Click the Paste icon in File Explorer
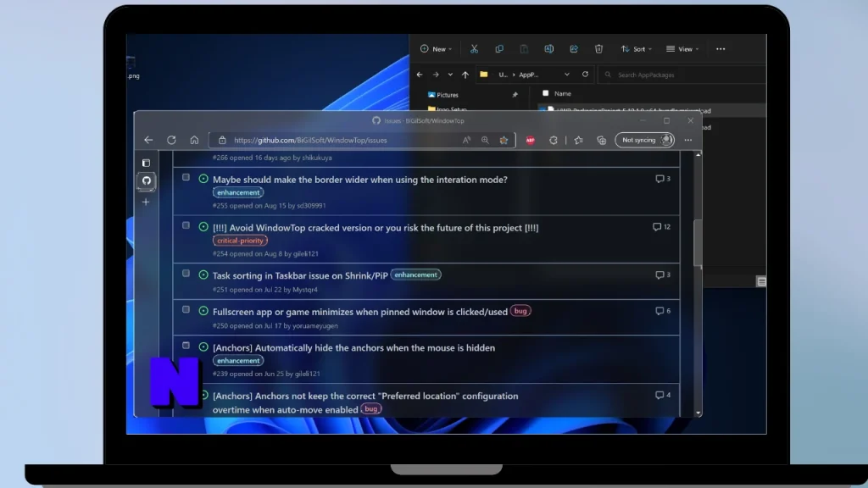 coord(524,49)
